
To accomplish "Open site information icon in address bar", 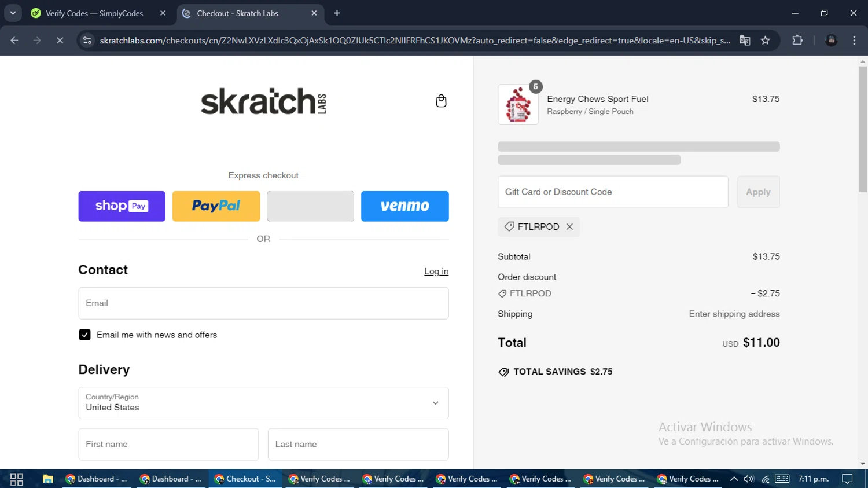I will pyautogui.click(x=87, y=40).
